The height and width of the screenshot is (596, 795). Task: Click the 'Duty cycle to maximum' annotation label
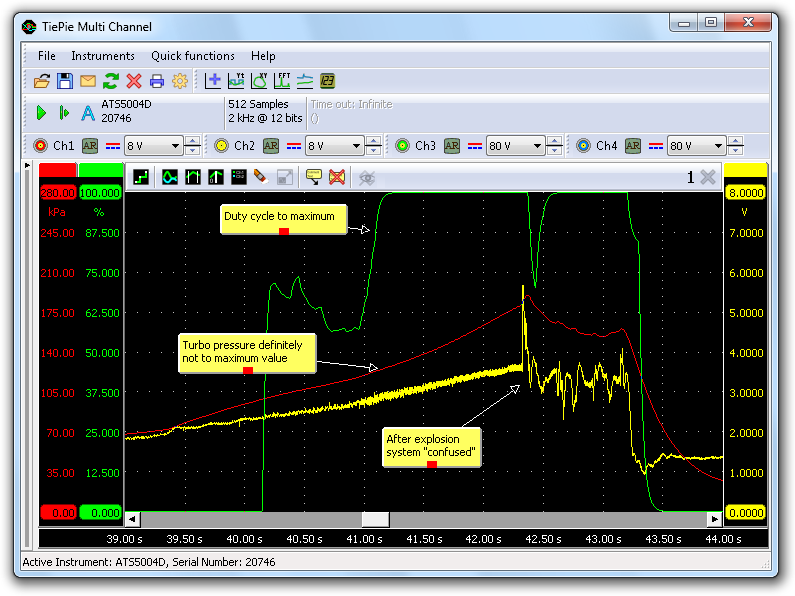(x=284, y=219)
